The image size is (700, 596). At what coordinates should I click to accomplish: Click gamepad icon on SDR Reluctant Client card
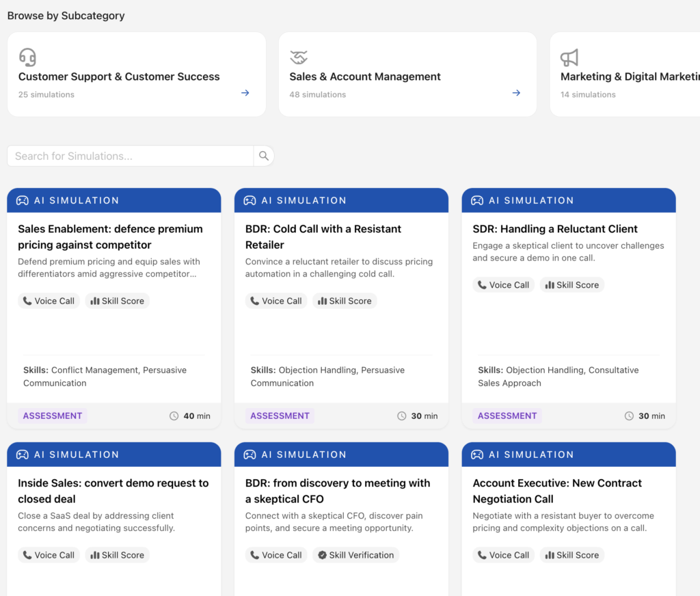pyautogui.click(x=477, y=200)
